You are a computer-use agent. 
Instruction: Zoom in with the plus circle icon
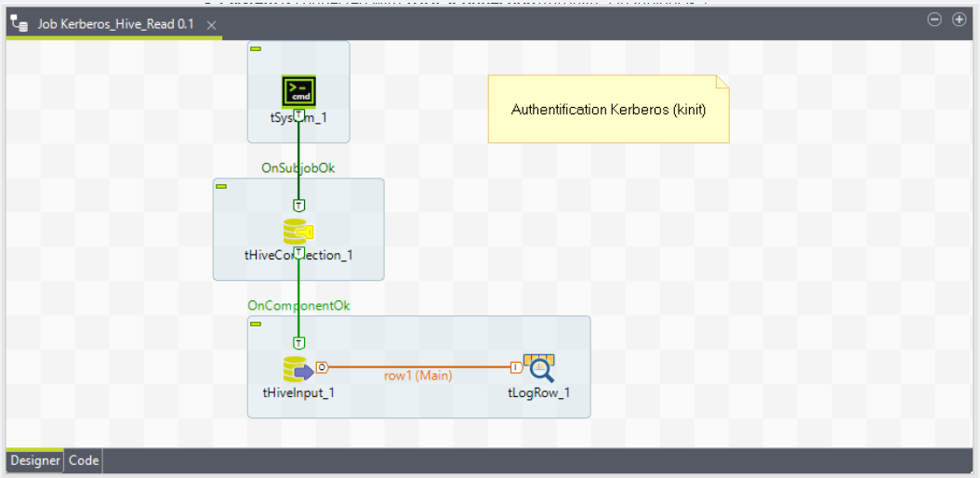coord(959,20)
